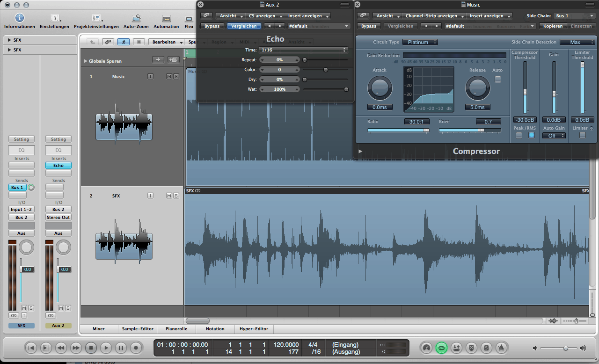This screenshot has width=599, height=364.
Task: Toggle the Cycle mode button in transport
Action: (441, 348)
